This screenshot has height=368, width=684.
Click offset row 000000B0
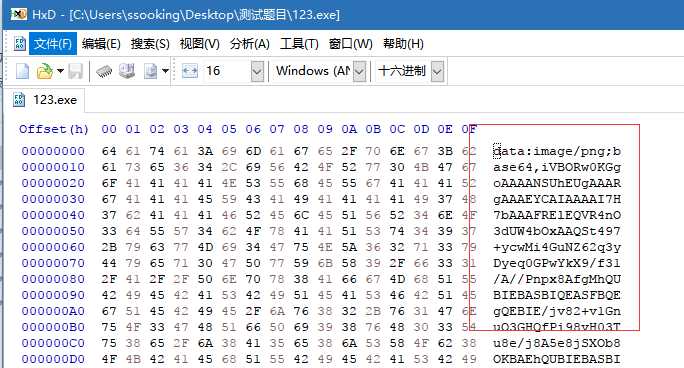[53, 327]
